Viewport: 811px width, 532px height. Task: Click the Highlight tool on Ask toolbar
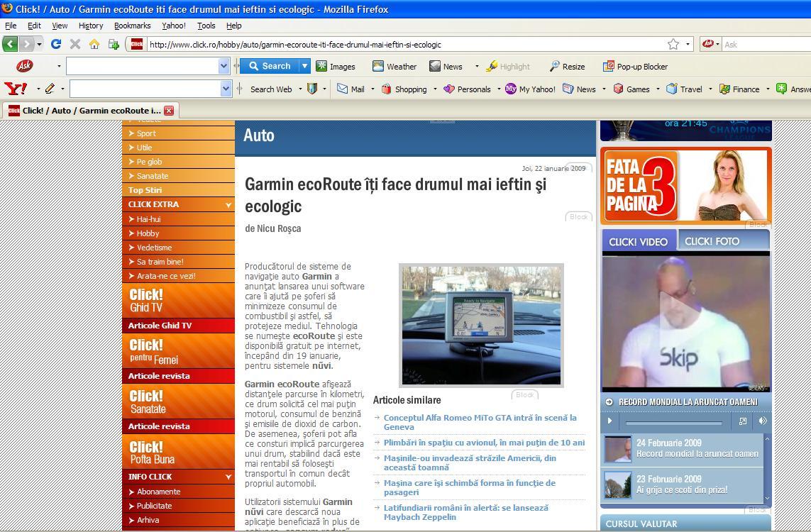click(508, 66)
